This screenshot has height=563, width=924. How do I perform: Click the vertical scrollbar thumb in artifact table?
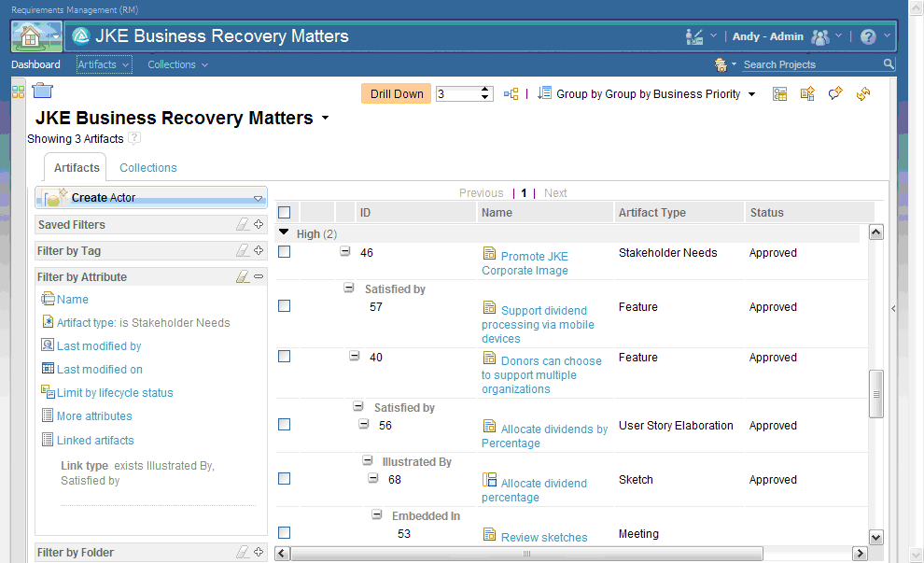coord(875,394)
